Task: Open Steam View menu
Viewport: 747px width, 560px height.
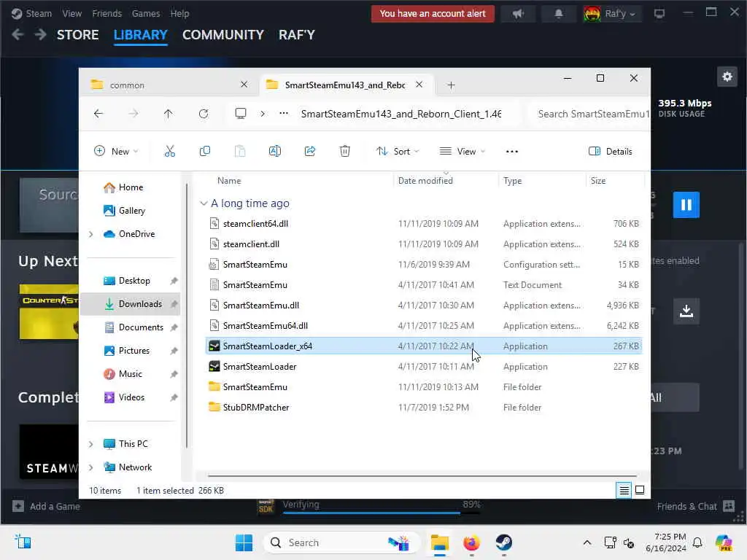Action: [x=71, y=13]
